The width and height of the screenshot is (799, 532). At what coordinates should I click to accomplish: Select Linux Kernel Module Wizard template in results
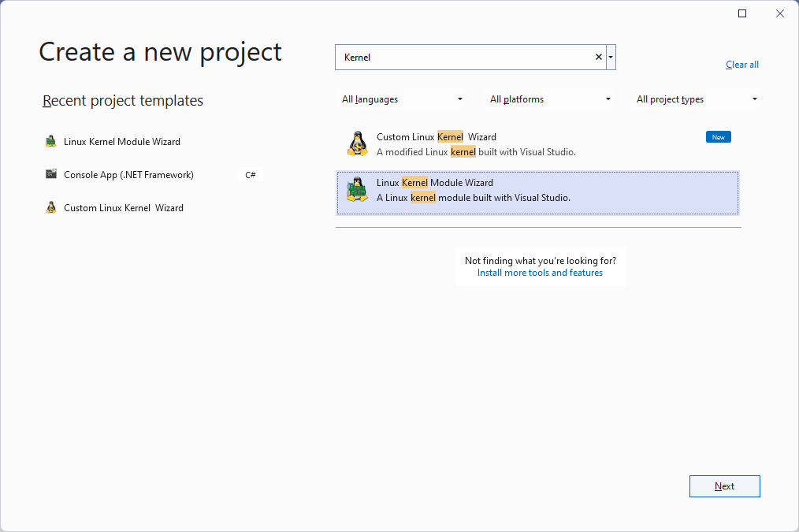click(x=537, y=192)
